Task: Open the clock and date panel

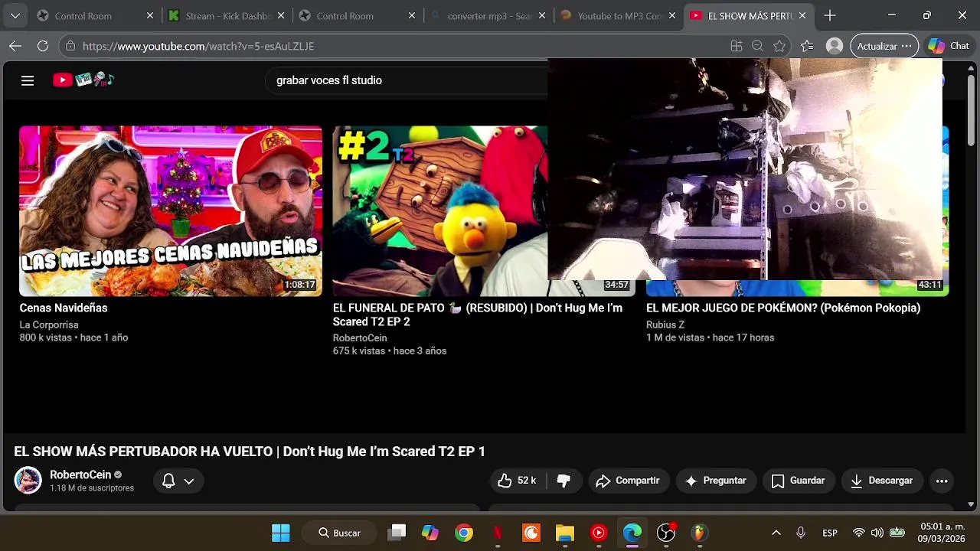Action: [942, 533]
